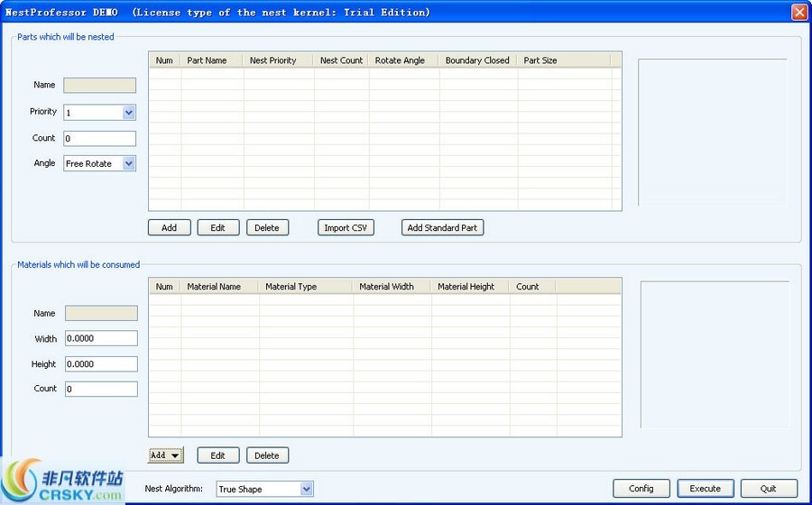Click the Quit button

pyautogui.click(x=769, y=489)
